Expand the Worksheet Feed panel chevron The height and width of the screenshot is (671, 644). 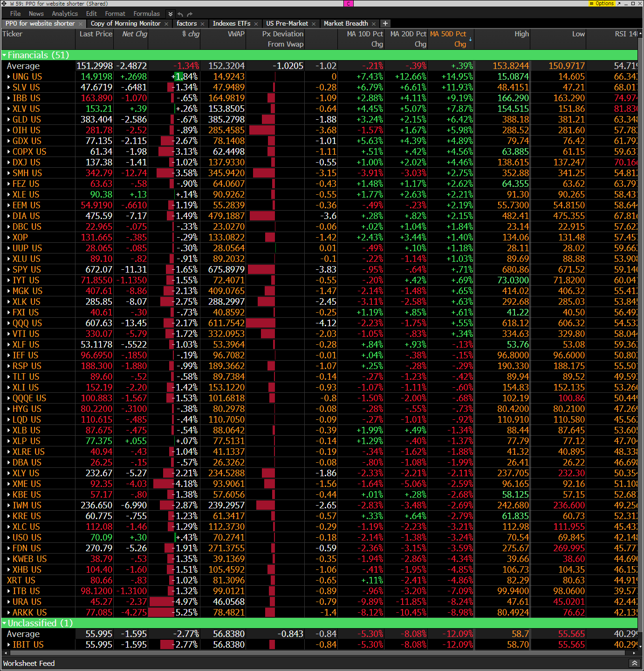[x=634, y=663]
